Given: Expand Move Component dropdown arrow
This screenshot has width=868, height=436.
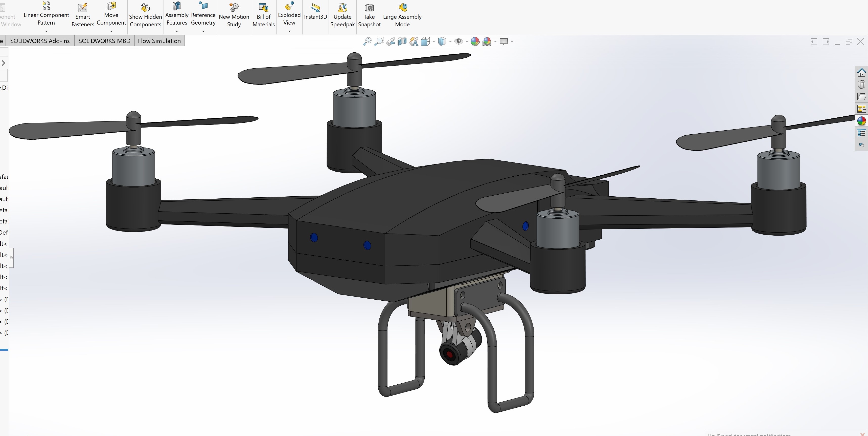Looking at the screenshot, I should pyautogui.click(x=111, y=31).
